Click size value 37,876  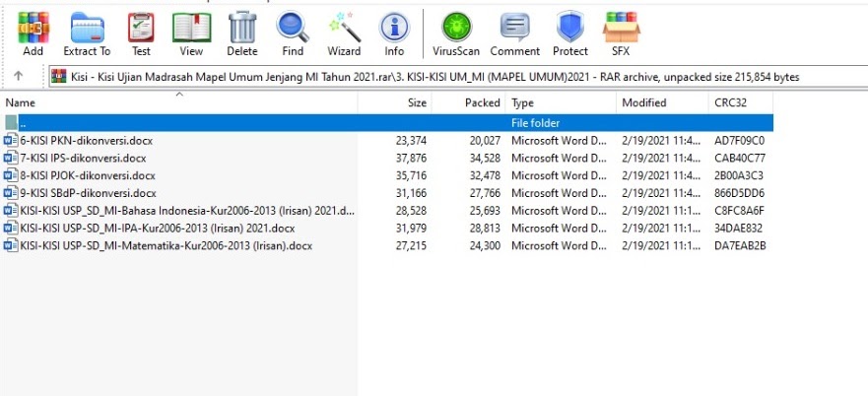point(411,159)
